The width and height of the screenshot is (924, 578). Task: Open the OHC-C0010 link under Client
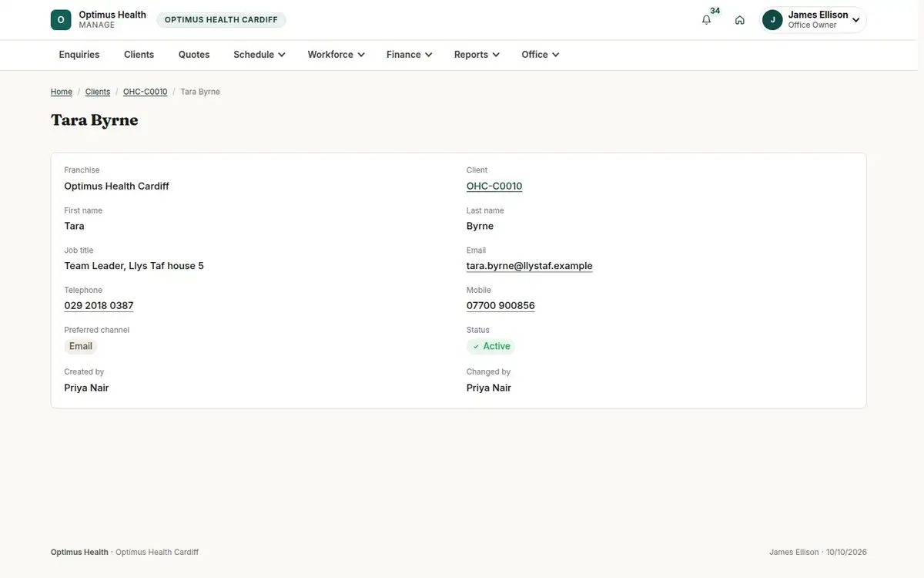coord(494,186)
